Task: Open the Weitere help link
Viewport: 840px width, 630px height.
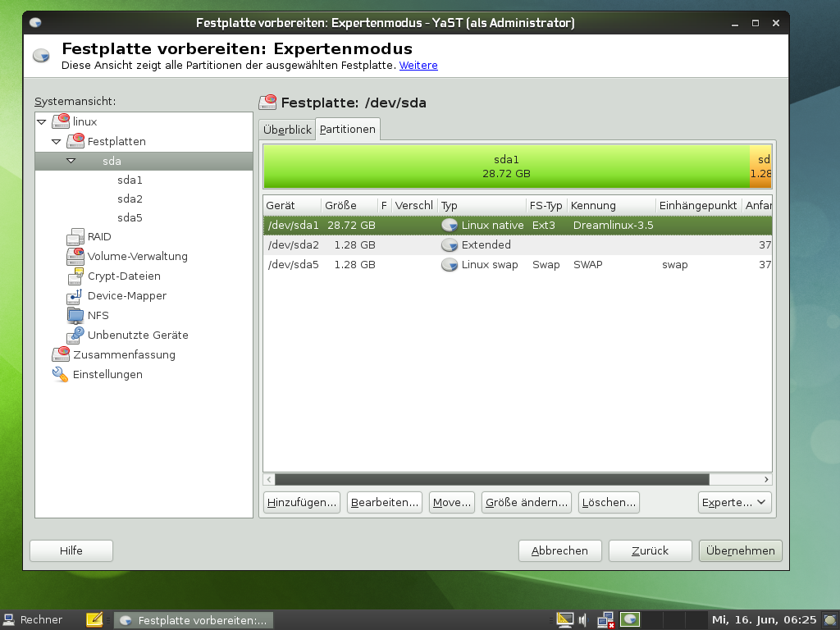Action: [x=418, y=66]
